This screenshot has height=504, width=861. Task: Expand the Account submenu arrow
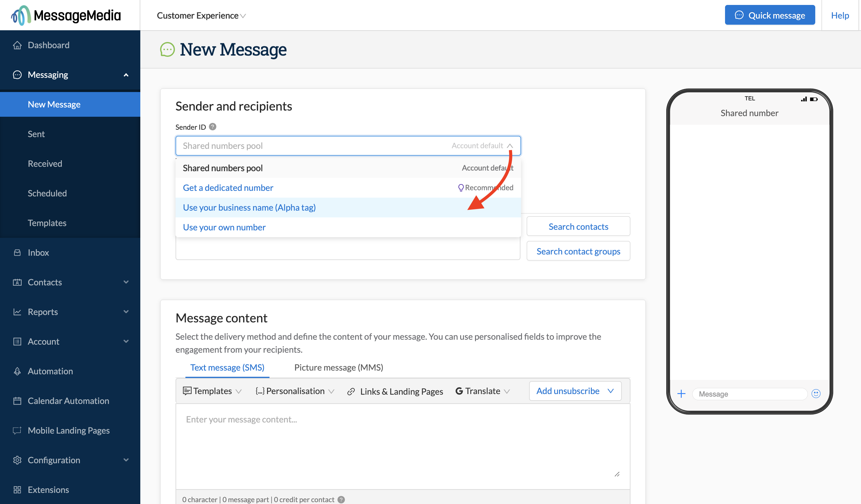126,342
